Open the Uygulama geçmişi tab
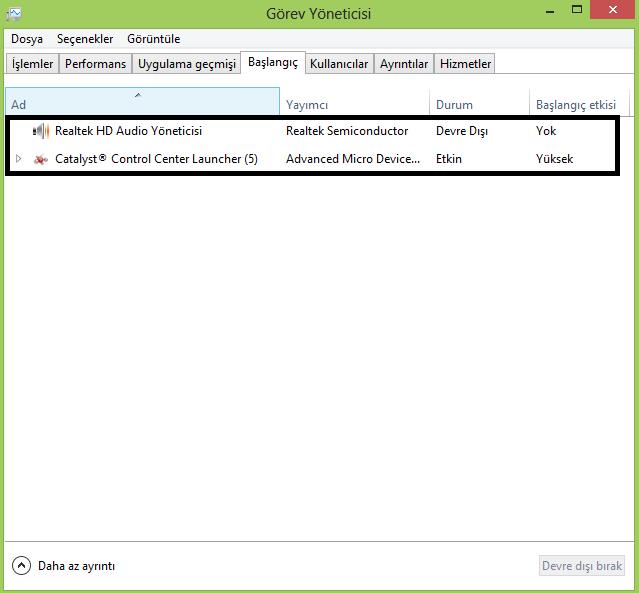The height and width of the screenshot is (593, 639). (x=187, y=64)
